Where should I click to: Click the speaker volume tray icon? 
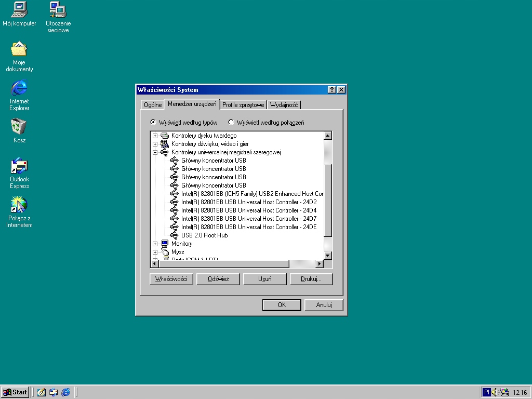pos(495,393)
